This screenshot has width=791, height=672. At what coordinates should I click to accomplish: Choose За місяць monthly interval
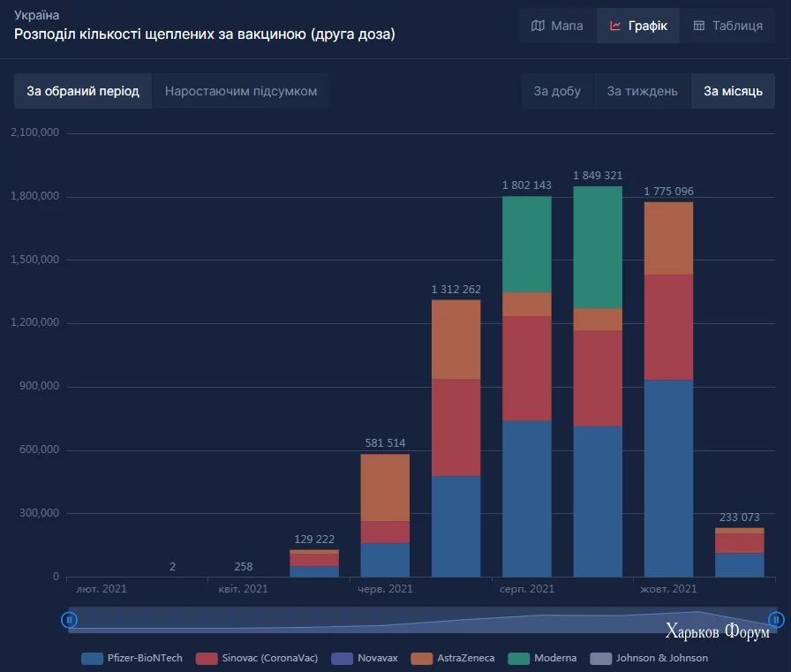point(733,91)
